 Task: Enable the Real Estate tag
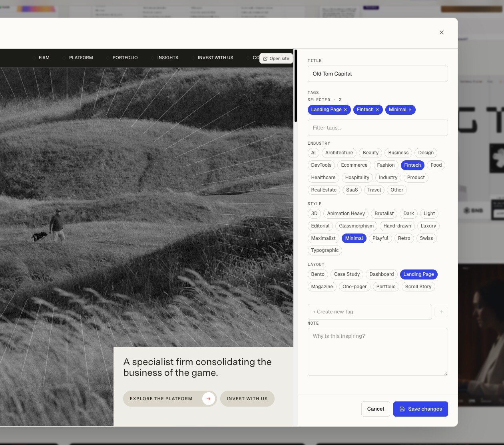tap(324, 190)
